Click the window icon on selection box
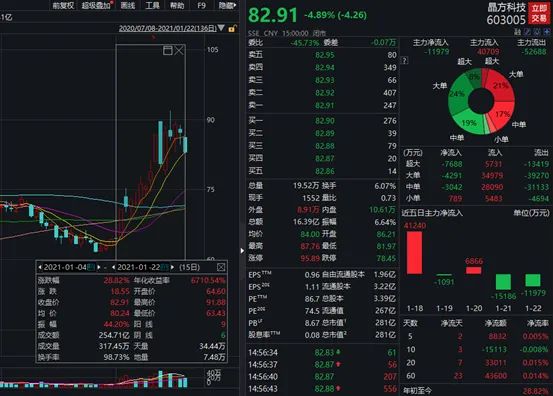Image resolution: width=553 pixels, height=396 pixels. tap(168, 50)
